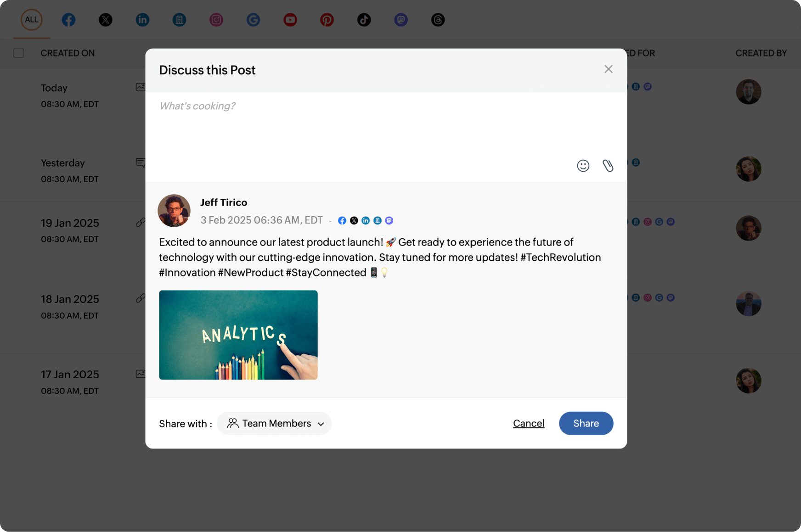Screen dimensions: 801x532
Task: Click the post timestamp 3 Feb 2025 06:36 AM
Action: [262, 220]
